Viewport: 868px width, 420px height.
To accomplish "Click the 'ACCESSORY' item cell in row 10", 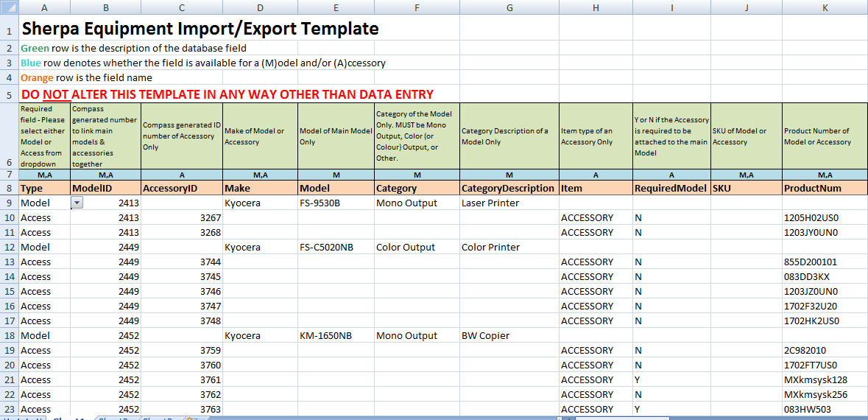I will tap(596, 218).
